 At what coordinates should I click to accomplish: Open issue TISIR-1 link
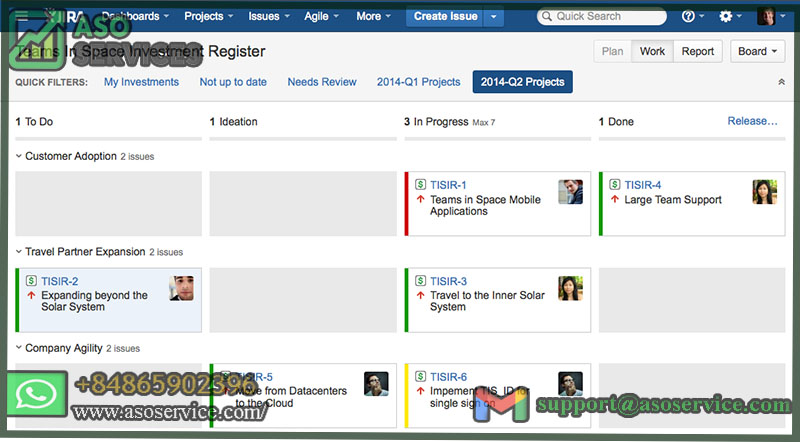click(448, 185)
